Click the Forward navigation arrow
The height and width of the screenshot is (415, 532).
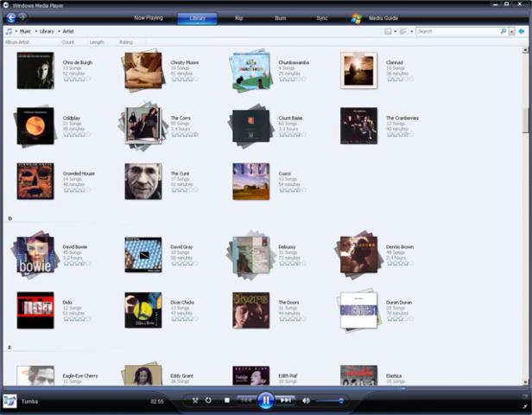point(22,17)
